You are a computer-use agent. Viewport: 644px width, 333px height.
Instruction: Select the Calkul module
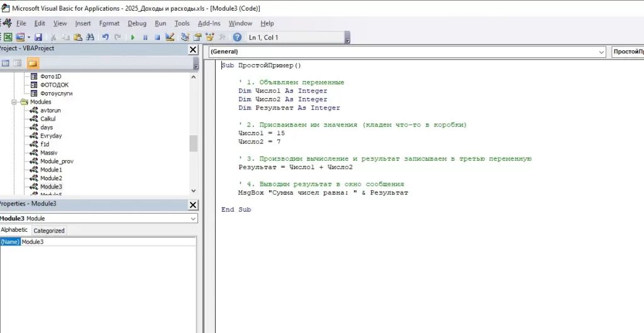48,119
